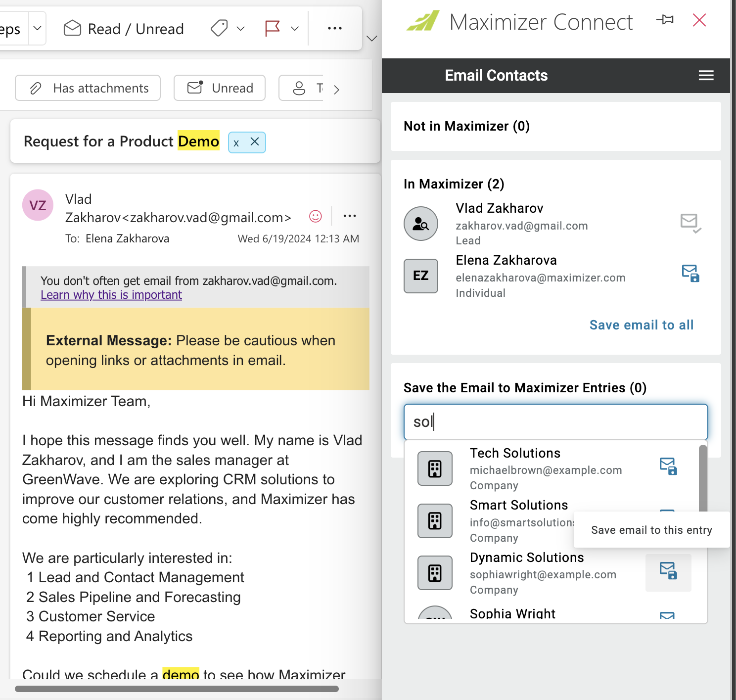The height and width of the screenshot is (700, 736).
Task: Expand the 'Not in Maximizer (0)' section
Action: [555, 126]
